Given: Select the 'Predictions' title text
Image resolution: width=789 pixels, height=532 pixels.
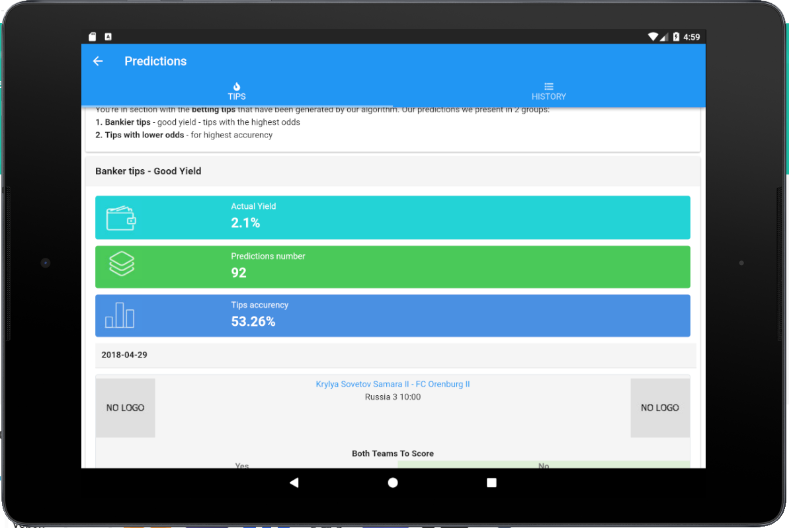Looking at the screenshot, I should pyautogui.click(x=155, y=61).
